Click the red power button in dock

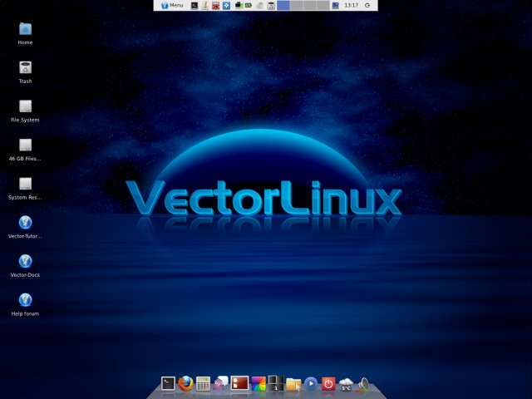pos(328,384)
